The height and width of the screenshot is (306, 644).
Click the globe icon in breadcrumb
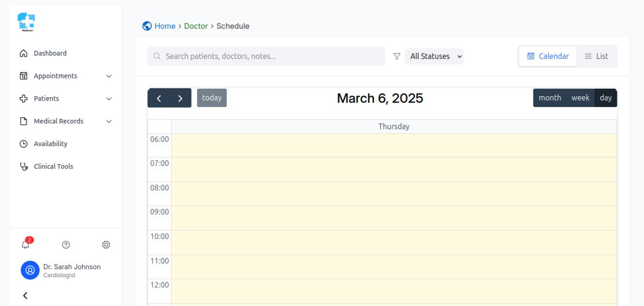pos(147,26)
